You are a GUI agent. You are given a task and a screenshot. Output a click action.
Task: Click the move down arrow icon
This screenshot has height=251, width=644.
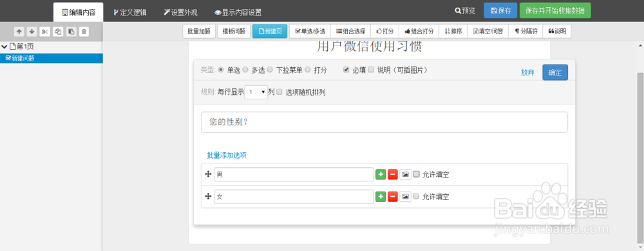[x=32, y=31]
